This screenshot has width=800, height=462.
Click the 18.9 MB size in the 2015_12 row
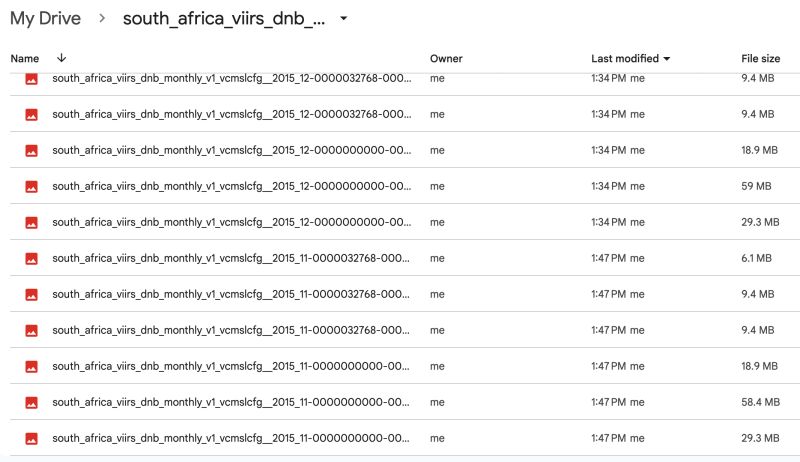(x=759, y=150)
